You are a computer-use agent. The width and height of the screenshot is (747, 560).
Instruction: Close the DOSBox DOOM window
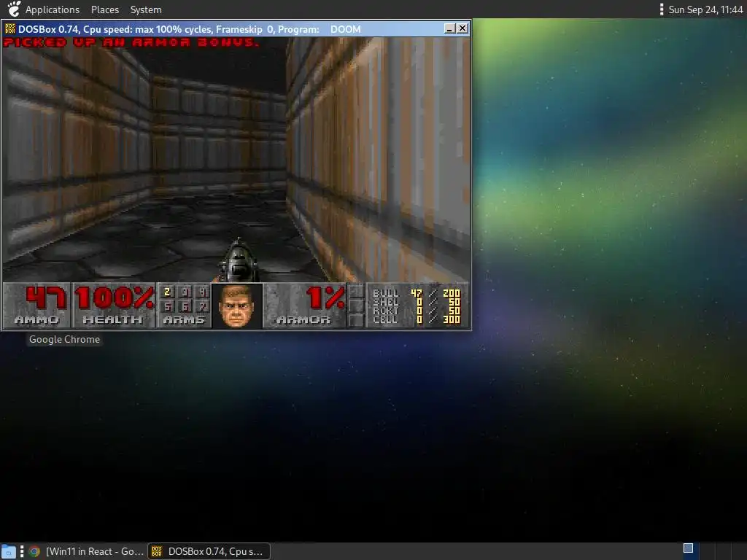tap(462, 28)
